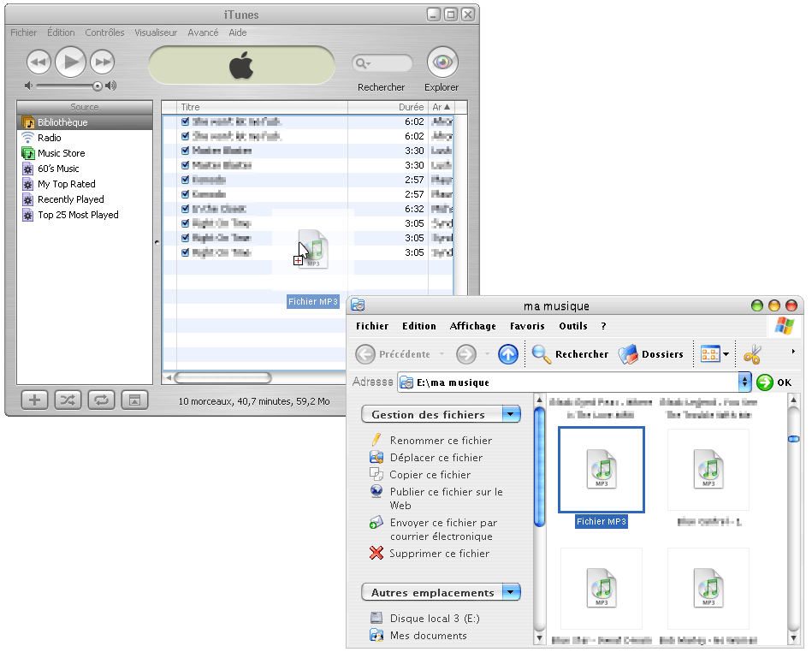Skip to previous track in iTunes
This screenshot has height=652, width=812.
coord(39,62)
